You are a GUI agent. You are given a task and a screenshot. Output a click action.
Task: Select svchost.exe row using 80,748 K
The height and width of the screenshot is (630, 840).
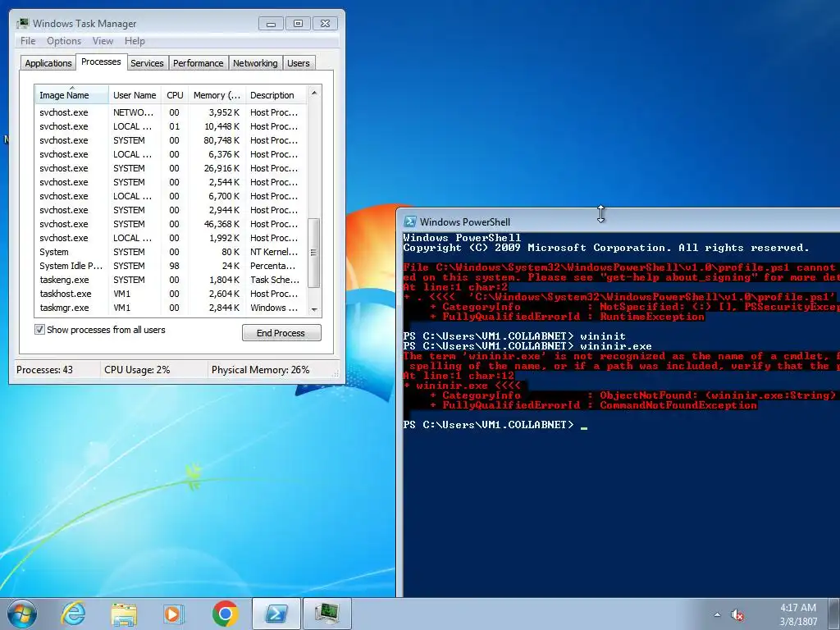pyautogui.click(x=171, y=140)
